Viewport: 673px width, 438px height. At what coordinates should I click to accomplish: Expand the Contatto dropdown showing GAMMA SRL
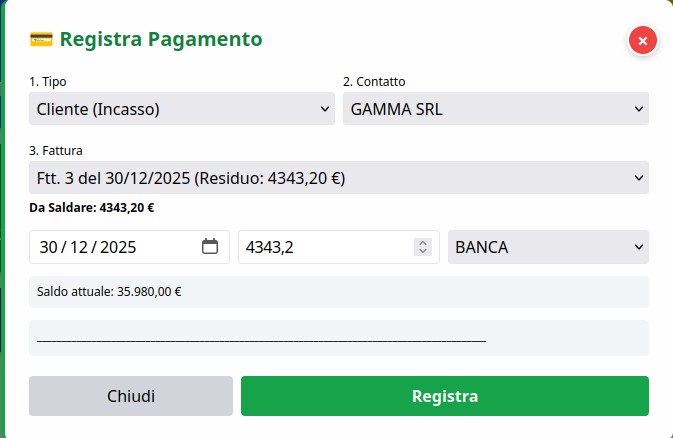tap(495, 109)
